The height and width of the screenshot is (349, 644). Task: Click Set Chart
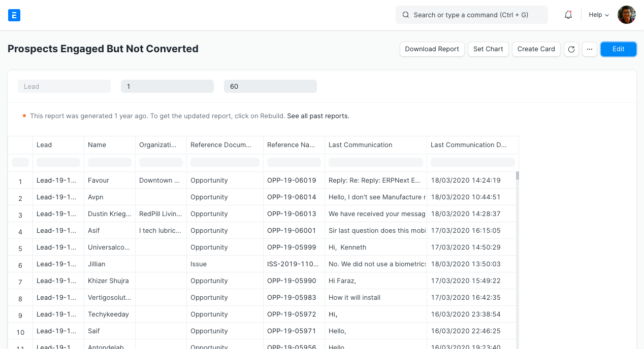coord(488,49)
